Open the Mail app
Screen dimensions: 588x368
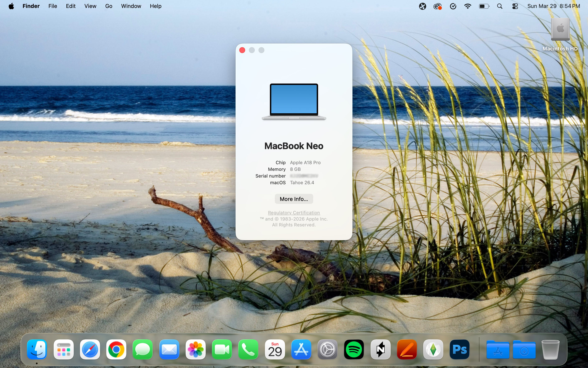[x=169, y=349]
